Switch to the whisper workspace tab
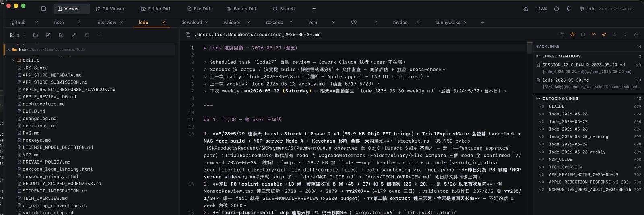 pos(232,23)
